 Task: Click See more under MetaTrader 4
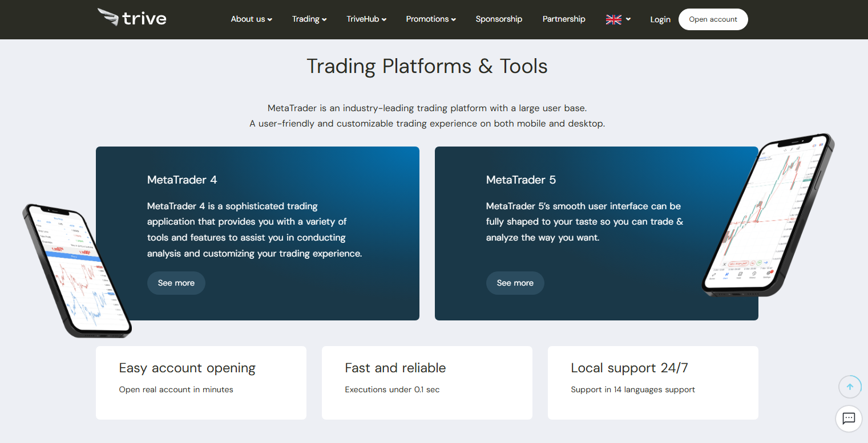tap(176, 283)
